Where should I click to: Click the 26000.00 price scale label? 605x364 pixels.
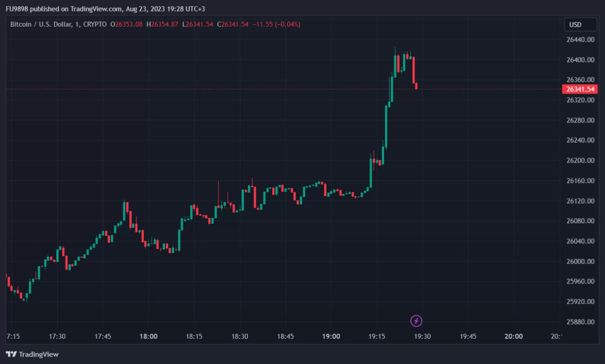(x=580, y=261)
